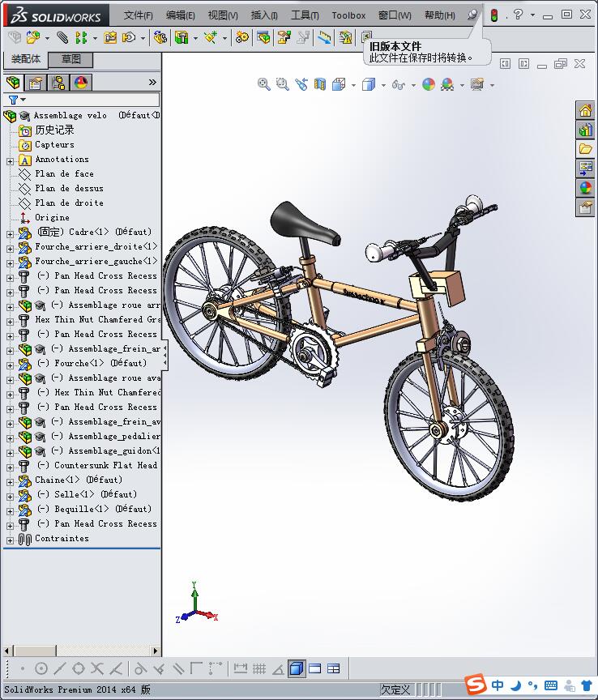Open the File Explorer folder task-pane icon

(585, 148)
